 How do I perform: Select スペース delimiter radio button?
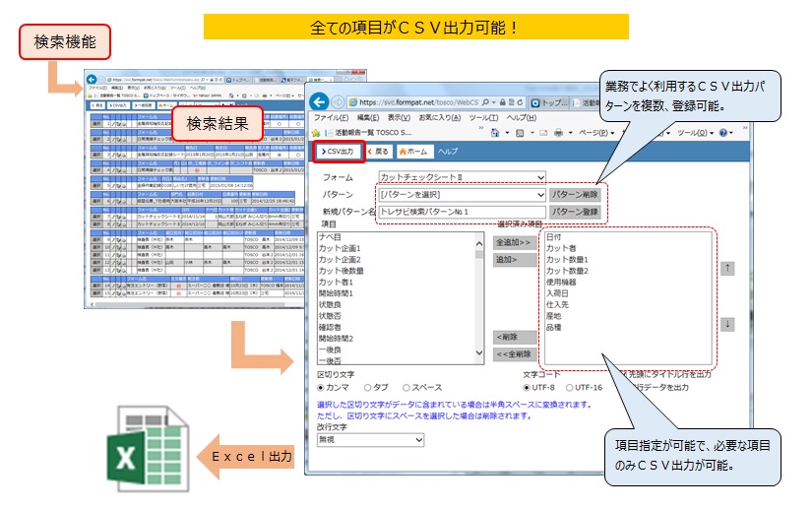click(x=406, y=388)
